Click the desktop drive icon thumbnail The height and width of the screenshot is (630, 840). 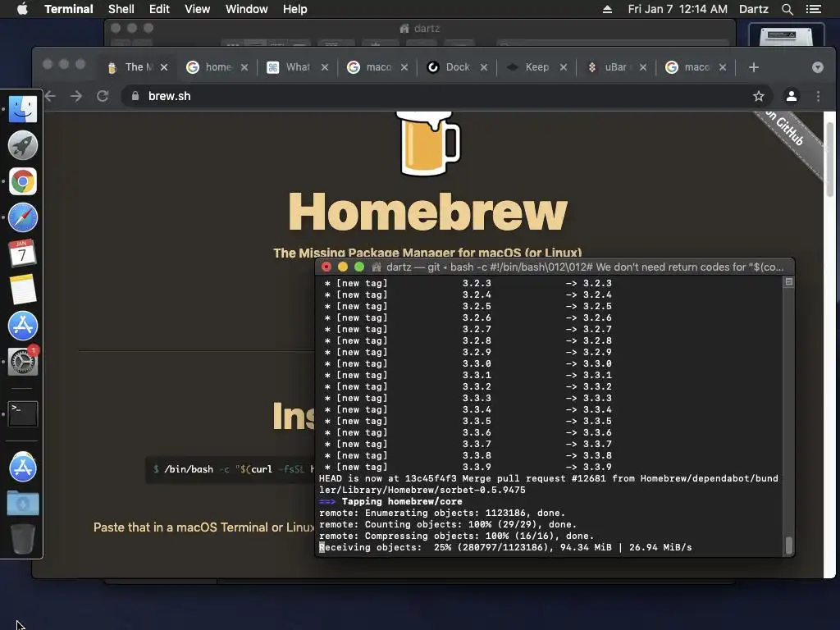tap(786, 35)
